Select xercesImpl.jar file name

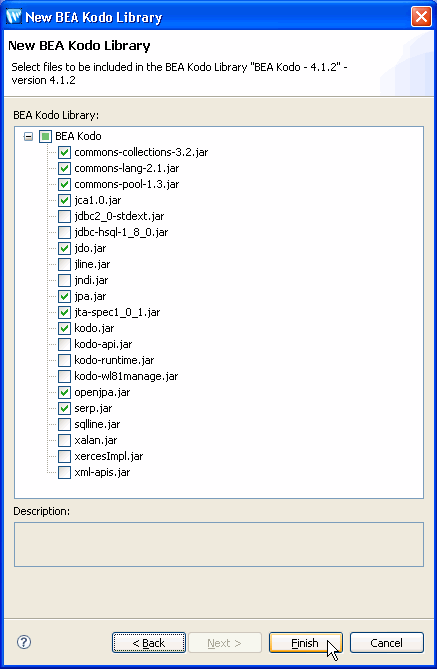click(109, 457)
